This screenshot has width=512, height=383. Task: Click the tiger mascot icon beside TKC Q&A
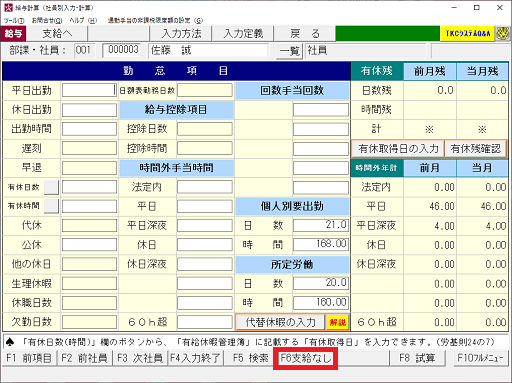click(x=503, y=33)
